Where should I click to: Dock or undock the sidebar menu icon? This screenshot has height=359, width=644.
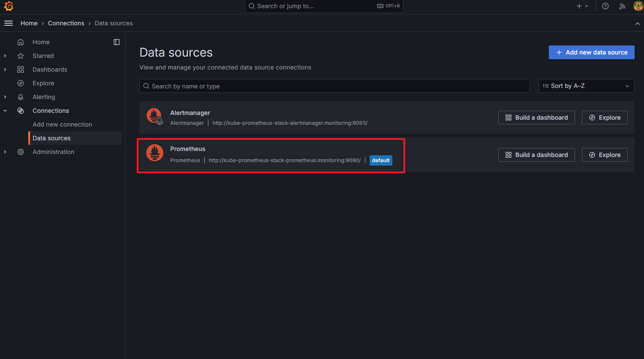tap(117, 42)
